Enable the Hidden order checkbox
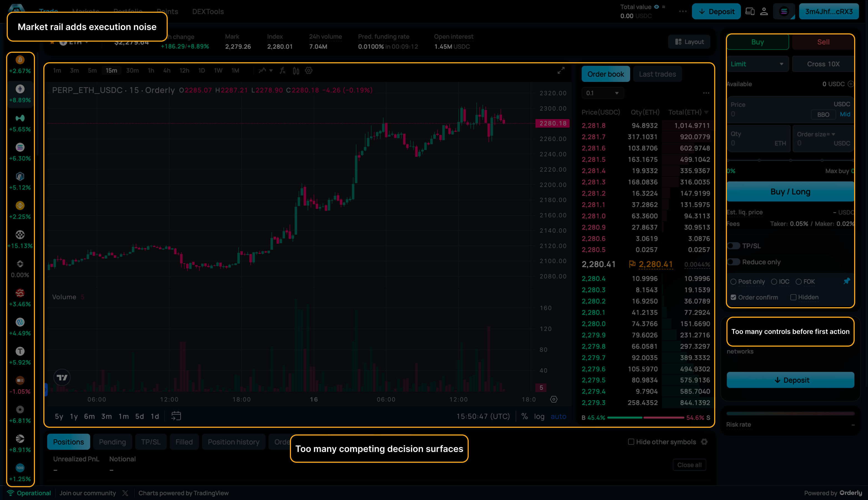868x500 pixels. (793, 297)
